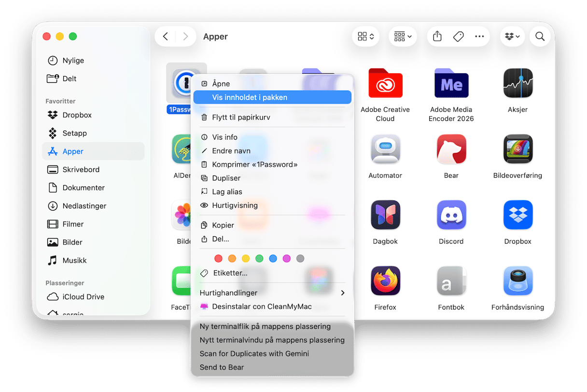Go back with the left arrow button

click(x=166, y=37)
